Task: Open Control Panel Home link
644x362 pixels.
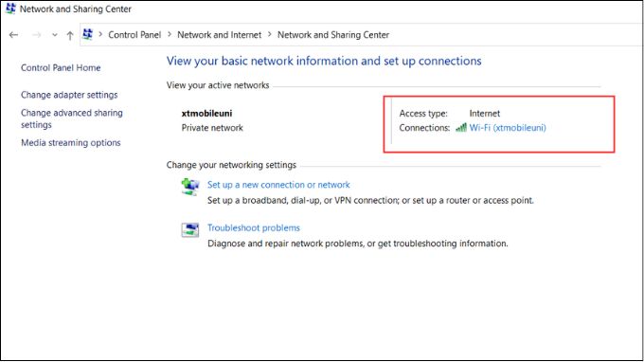Action: coord(61,68)
